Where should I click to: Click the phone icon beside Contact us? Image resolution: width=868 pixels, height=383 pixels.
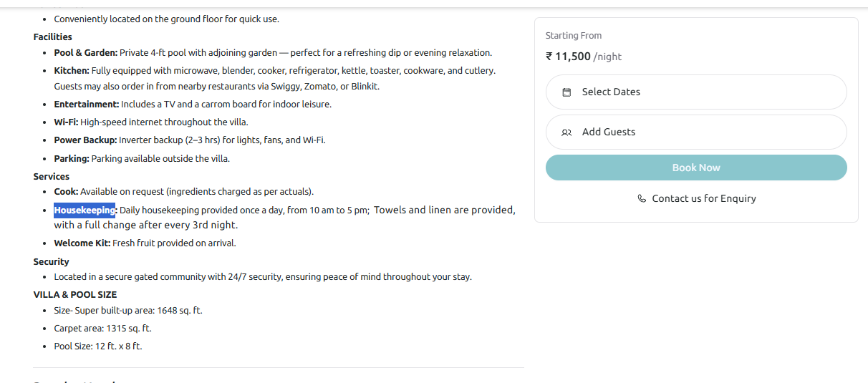coord(642,199)
